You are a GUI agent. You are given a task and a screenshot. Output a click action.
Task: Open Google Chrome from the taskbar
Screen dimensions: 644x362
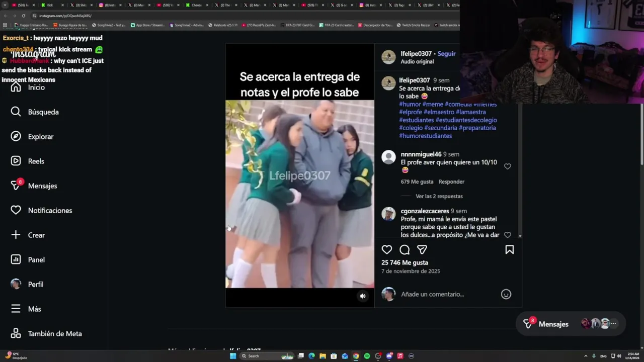356,356
